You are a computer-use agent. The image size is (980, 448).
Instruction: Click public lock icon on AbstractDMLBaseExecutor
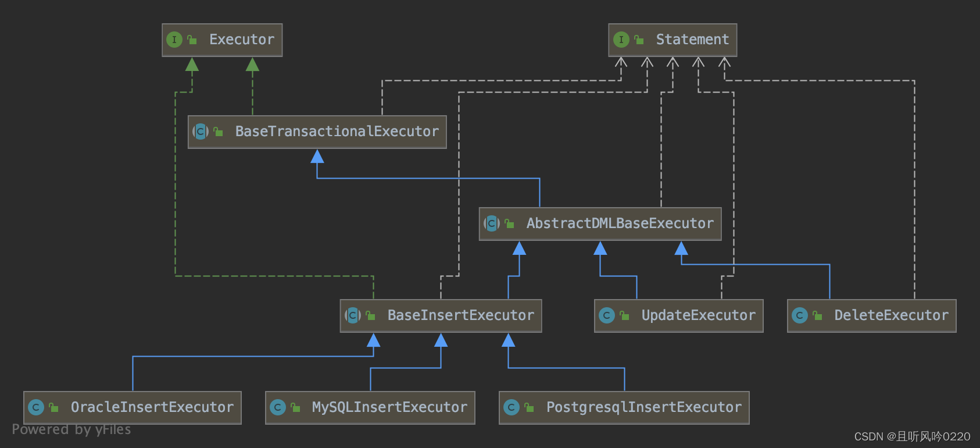(x=509, y=223)
